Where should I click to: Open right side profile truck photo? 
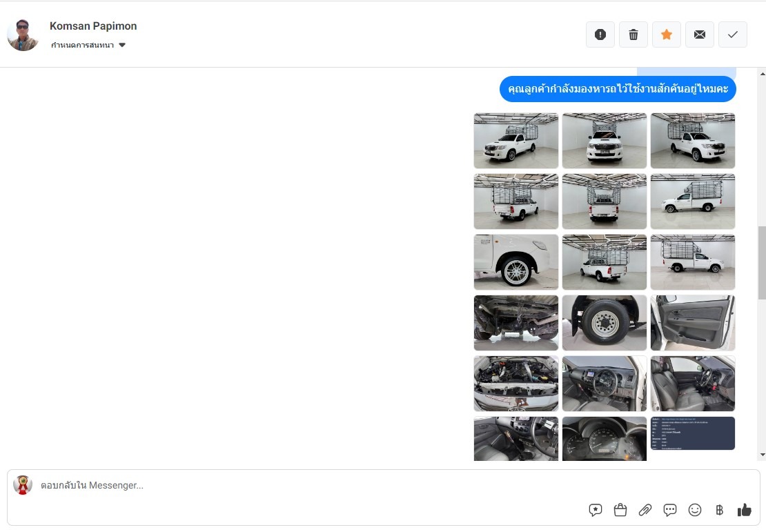693,262
